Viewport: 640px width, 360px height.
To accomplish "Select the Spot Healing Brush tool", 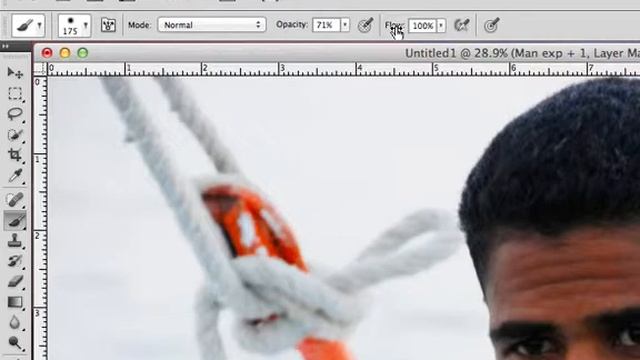I will tap(15, 200).
